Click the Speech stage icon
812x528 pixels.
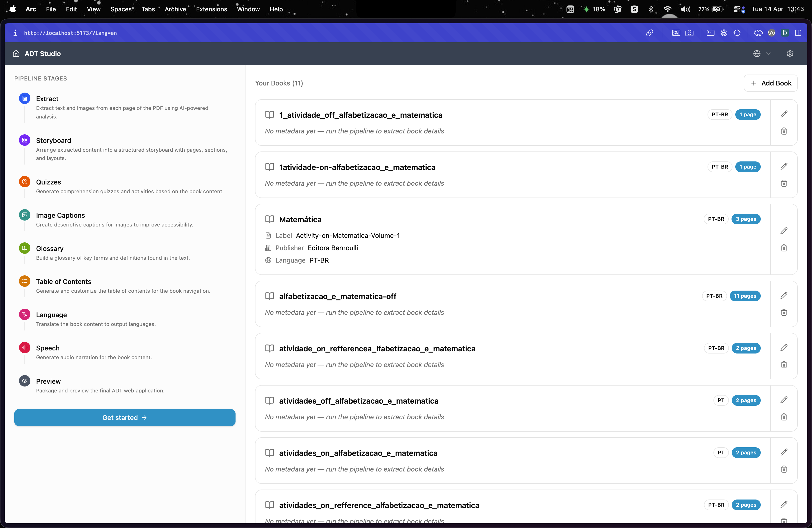(x=24, y=348)
